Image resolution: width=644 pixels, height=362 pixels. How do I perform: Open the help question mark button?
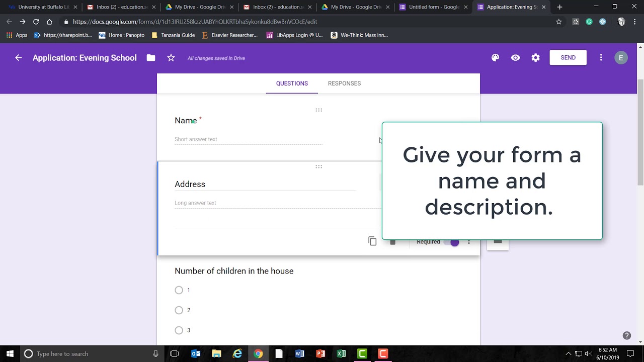[626, 335]
